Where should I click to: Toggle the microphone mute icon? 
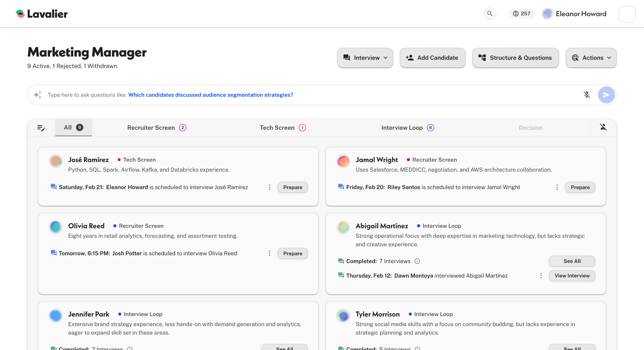(x=587, y=95)
